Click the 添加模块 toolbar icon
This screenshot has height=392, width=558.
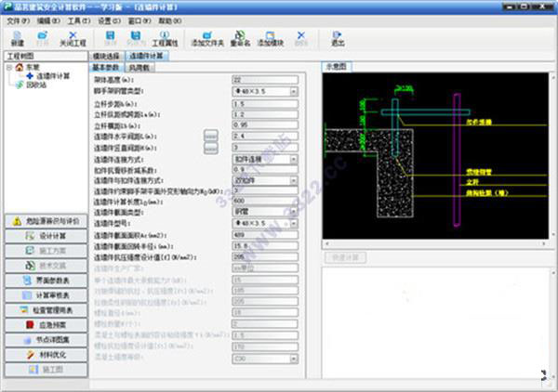271,38
